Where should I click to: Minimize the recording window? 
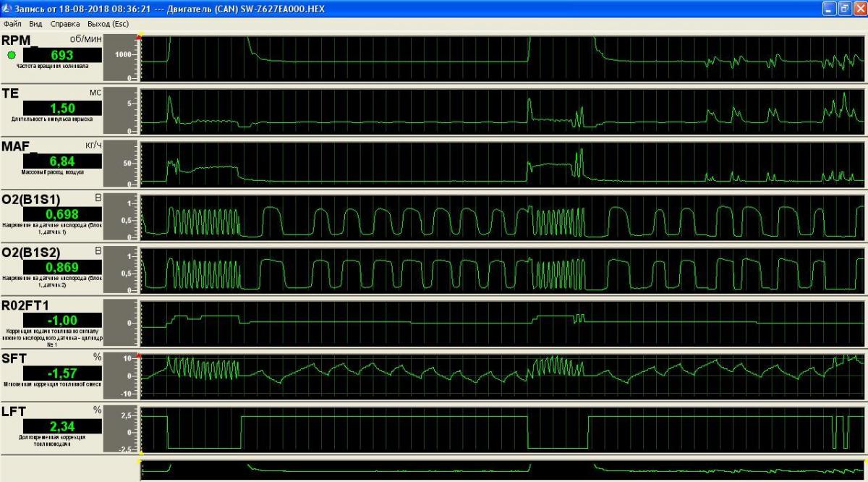pyautogui.click(x=829, y=8)
